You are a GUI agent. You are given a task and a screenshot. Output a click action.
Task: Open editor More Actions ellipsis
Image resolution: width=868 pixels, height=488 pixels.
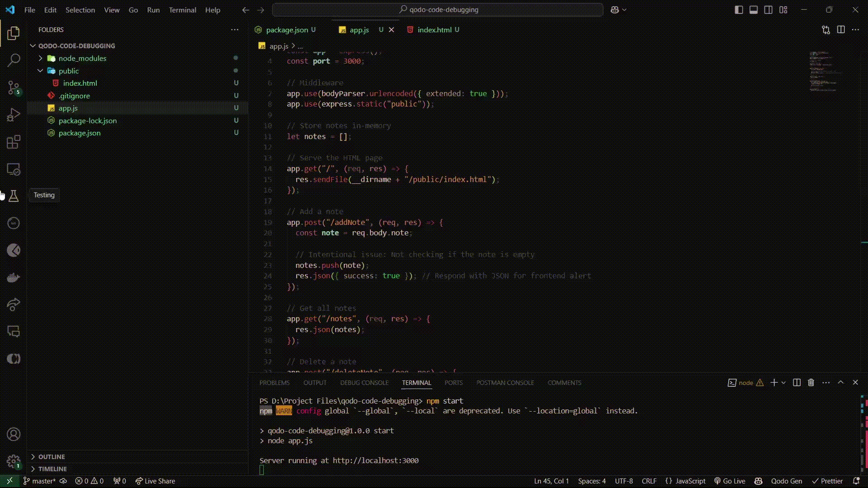pos(855,30)
